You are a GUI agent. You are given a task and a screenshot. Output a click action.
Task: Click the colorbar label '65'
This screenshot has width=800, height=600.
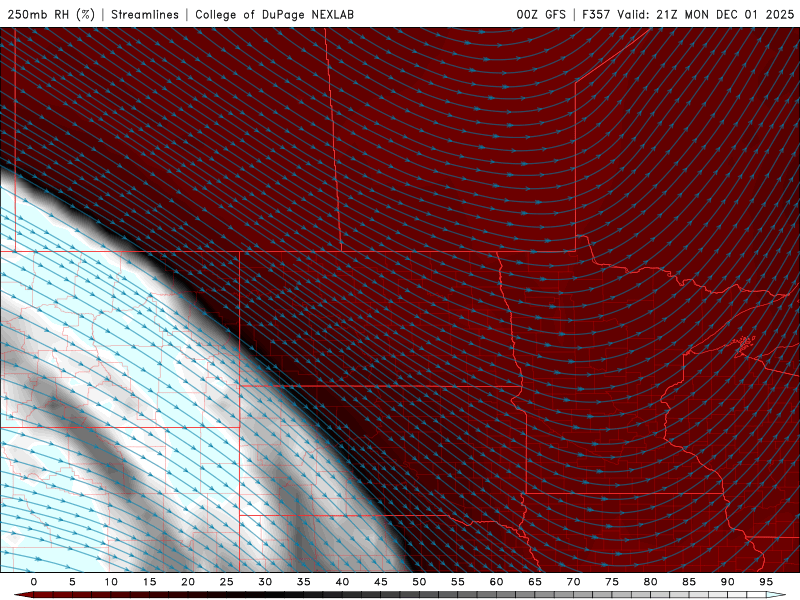(535, 582)
